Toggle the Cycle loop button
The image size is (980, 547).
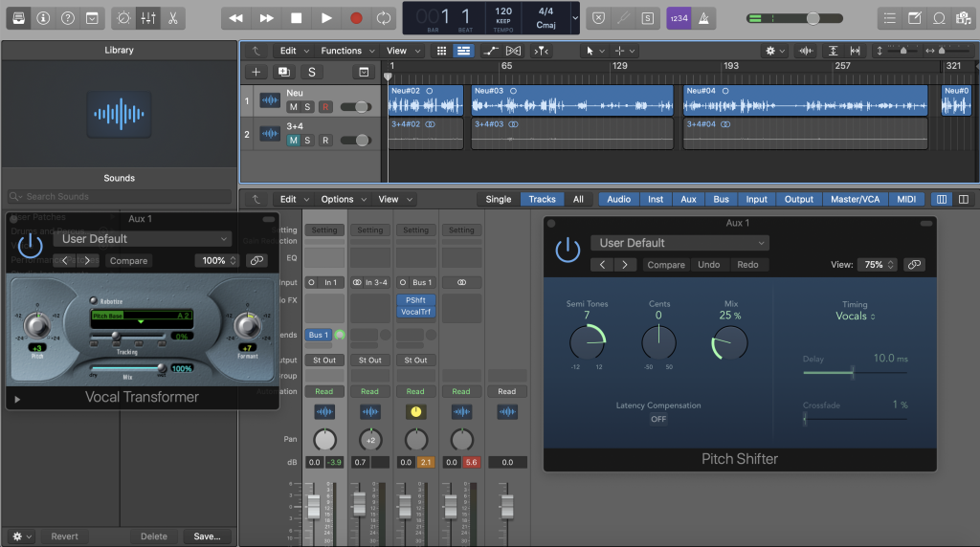383,18
